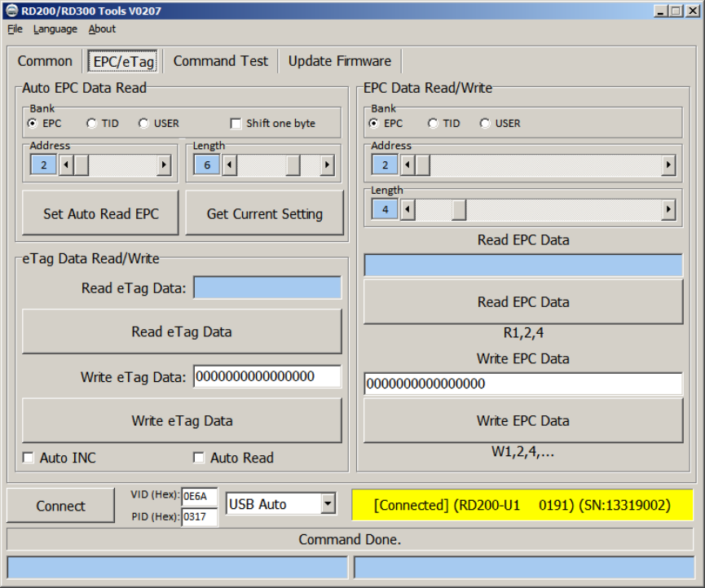Click the right blue status bar field
The width and height of the screenshot is (705, 588).
point(524,568)
